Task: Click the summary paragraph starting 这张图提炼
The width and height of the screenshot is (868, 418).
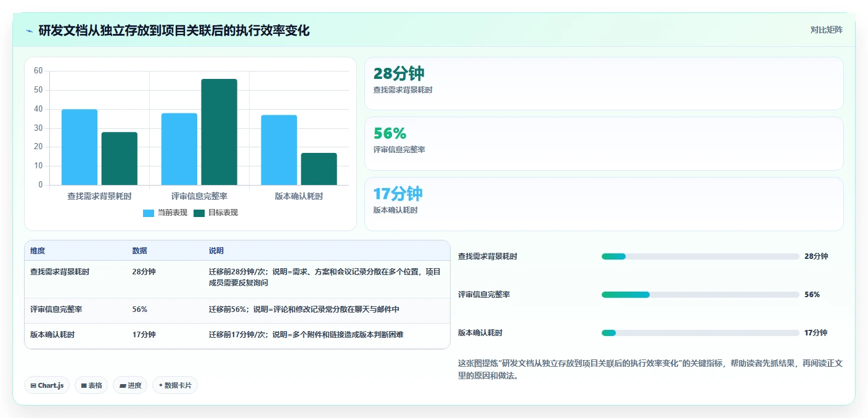Action: [650, 369]
